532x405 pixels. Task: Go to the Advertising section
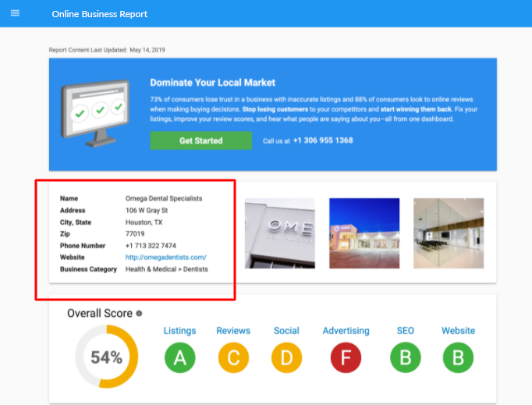[x=346, y=331]
